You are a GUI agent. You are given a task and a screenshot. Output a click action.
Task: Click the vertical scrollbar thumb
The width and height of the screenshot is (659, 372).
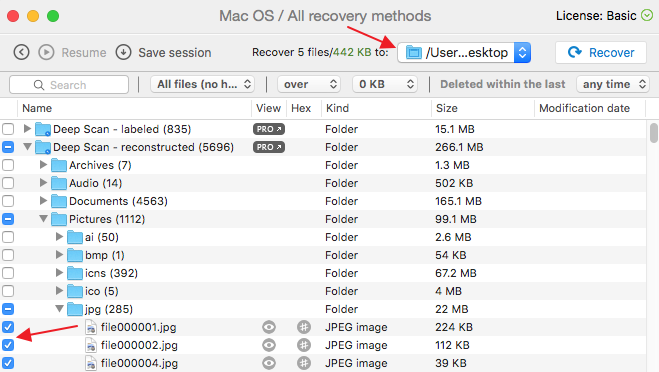point(654,133)
